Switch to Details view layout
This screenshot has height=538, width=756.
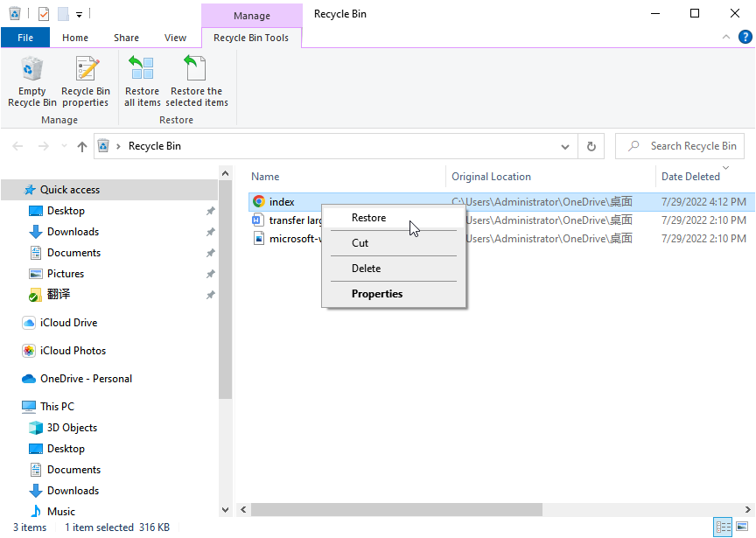pos(724,527)
